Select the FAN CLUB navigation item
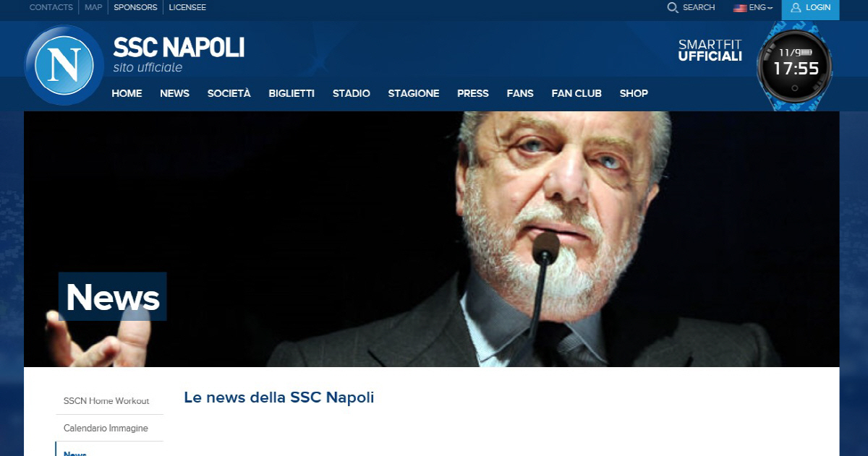Viewport: 868px width, 456px height. (x=576, y=93)
